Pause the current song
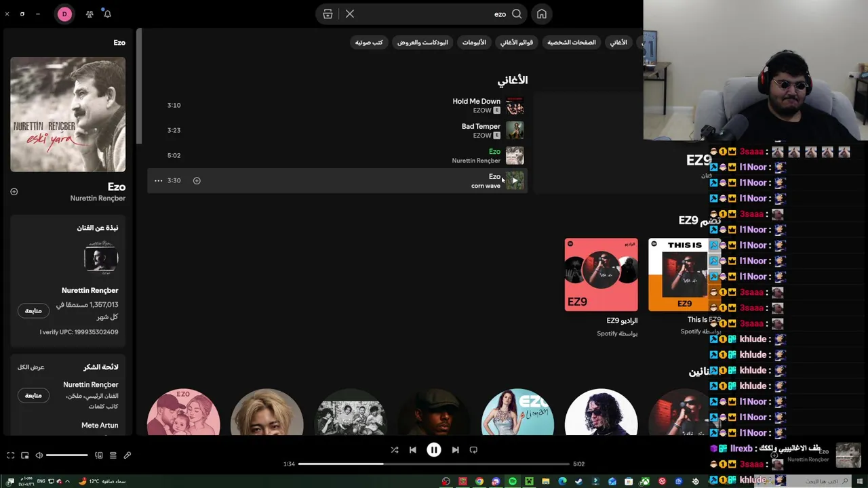Image resolution: width=868 pixels, height=488 pixels. [434, 449]
